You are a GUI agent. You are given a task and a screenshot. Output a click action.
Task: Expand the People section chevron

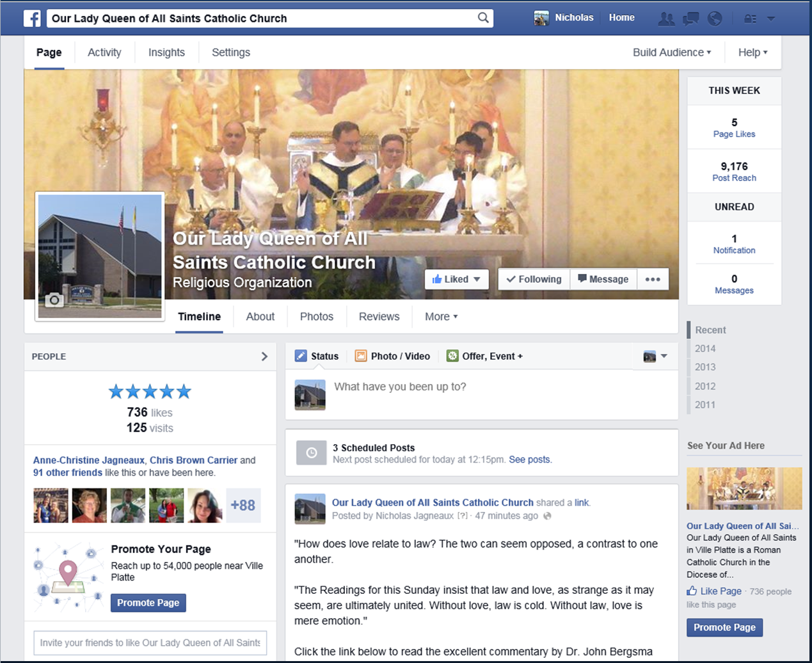[x=264, y=356]
